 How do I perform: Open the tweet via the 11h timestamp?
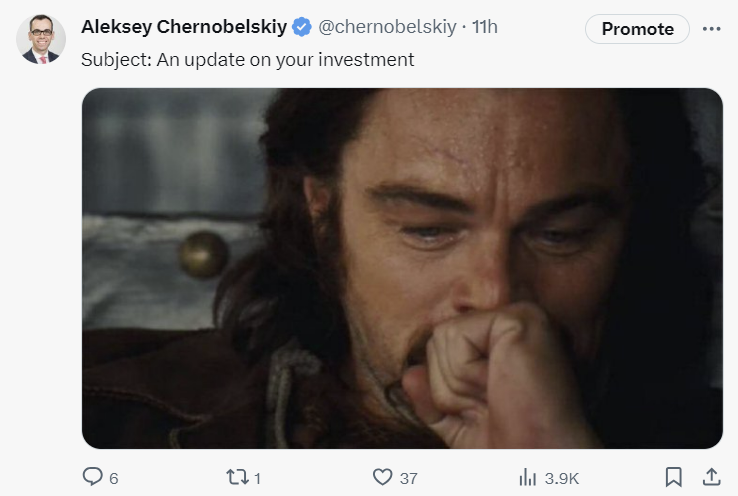click(484, 27)
